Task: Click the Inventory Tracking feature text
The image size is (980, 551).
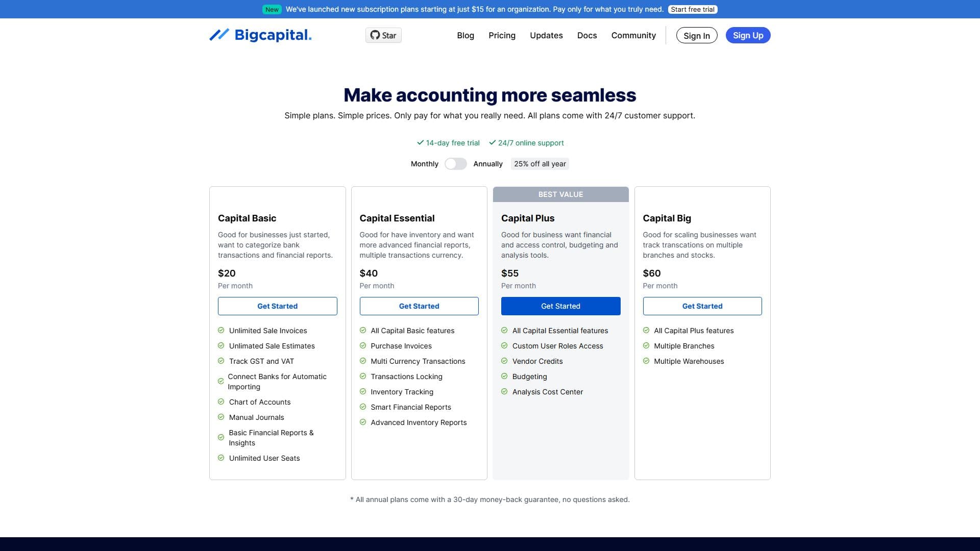Action: 402,391
